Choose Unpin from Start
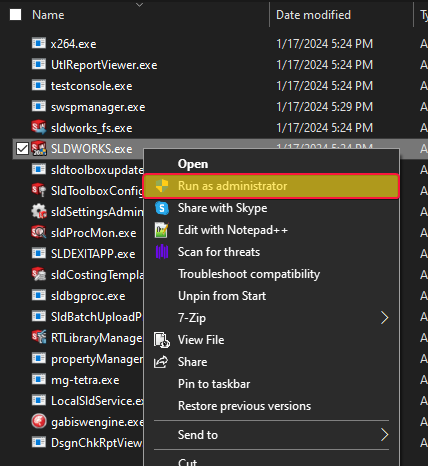 271,296
